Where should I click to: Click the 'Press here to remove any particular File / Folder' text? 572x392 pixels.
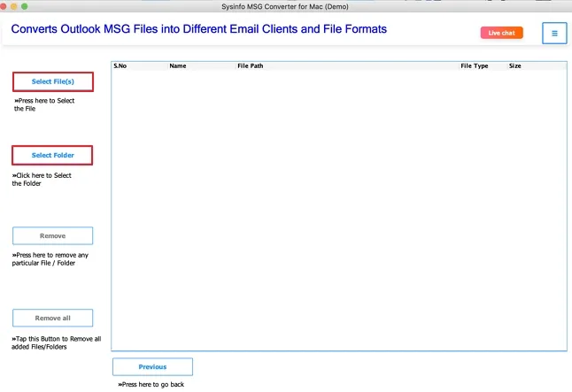click(x=50, y=259)
